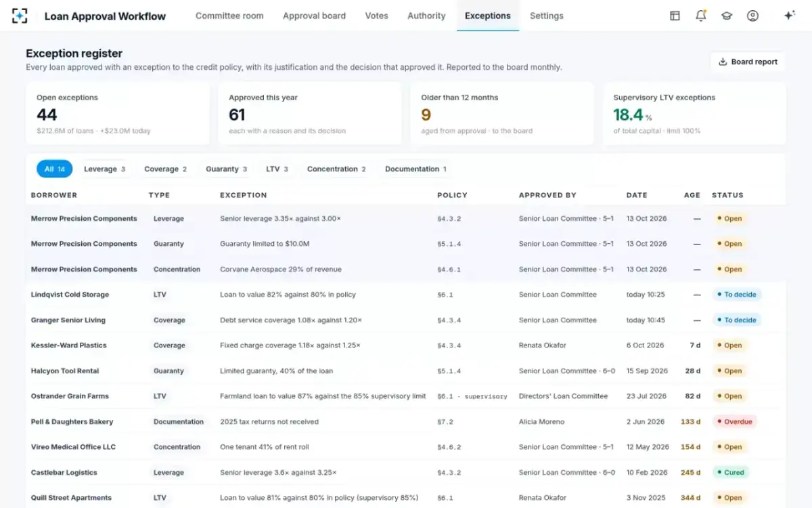
Task: Open Castlebar Logistics row
Action: pyautogui.click(x=406, y=472)
